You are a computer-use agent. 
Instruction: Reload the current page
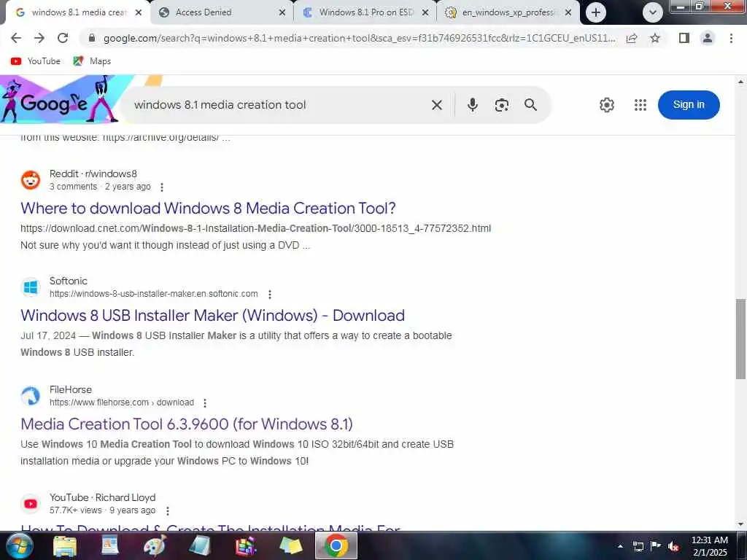pyautogui.click(x=63, y=38)
